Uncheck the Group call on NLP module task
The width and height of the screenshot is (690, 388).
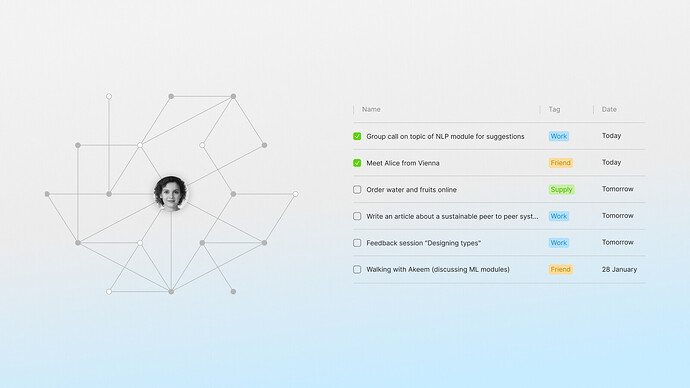(357, 136)
